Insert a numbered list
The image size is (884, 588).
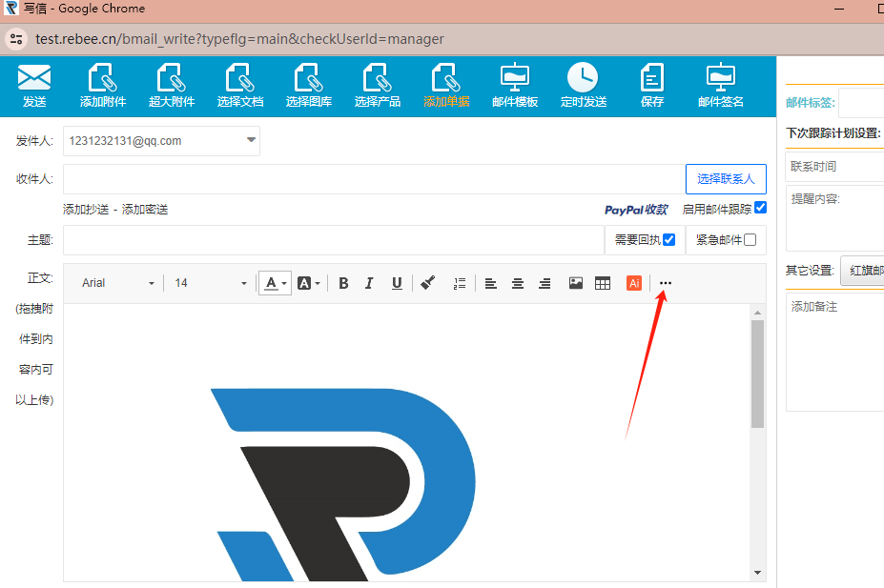[460, 283]
